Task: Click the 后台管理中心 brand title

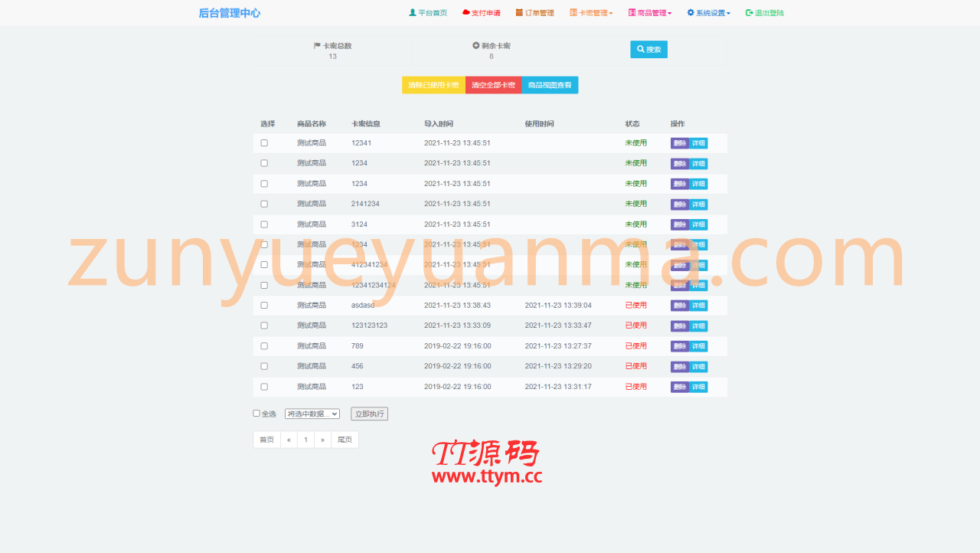Action: click(x=230, y=13)
